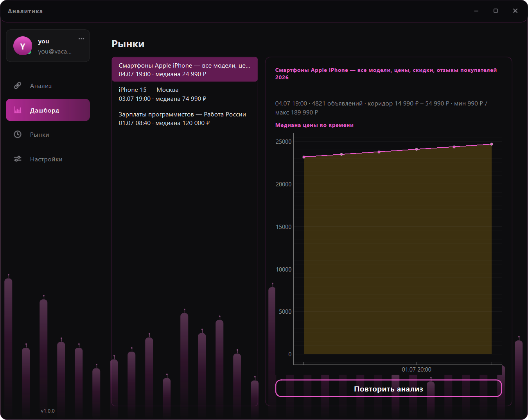Image resolution: width=528 pixels, height=420 pixels.
Task: Click the v1.0.0 version label
Action: pyautogui.click(x=48, y=411)
